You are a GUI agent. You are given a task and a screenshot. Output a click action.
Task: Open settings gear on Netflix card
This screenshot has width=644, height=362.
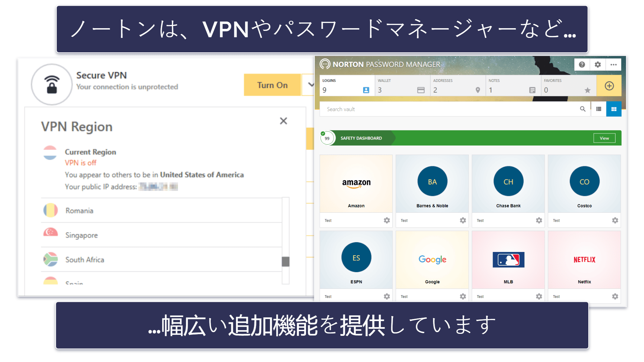pyautogui.click(x=615, y=297)
